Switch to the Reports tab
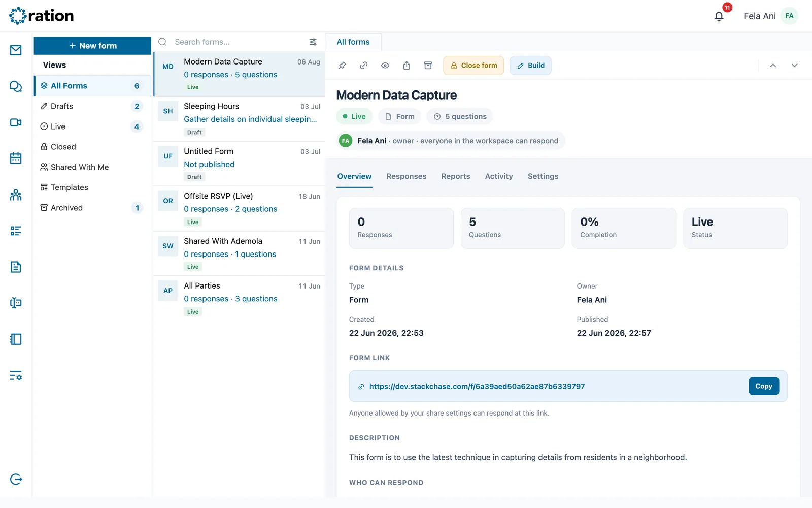This screenshot has width=812, height=508. [x=456, y=176]
